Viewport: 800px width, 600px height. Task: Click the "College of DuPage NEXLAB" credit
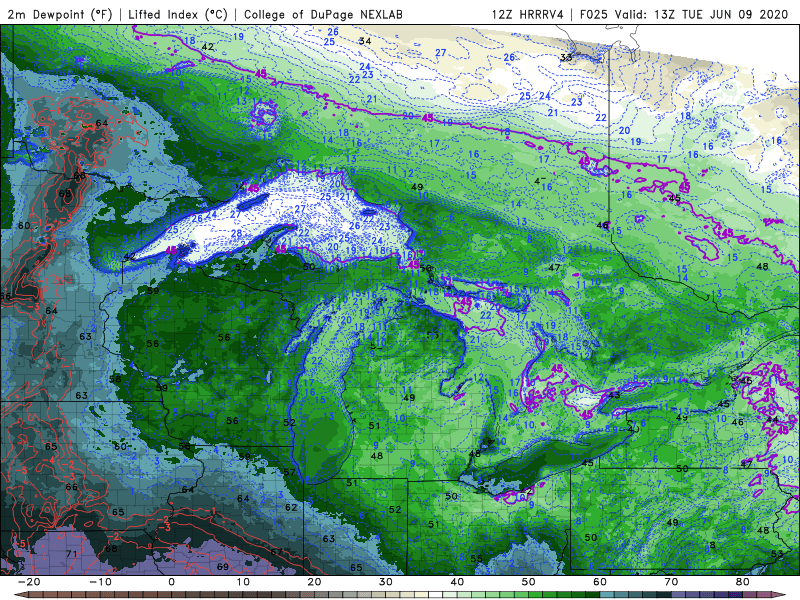pyautogui.click(x=323, y=14)
